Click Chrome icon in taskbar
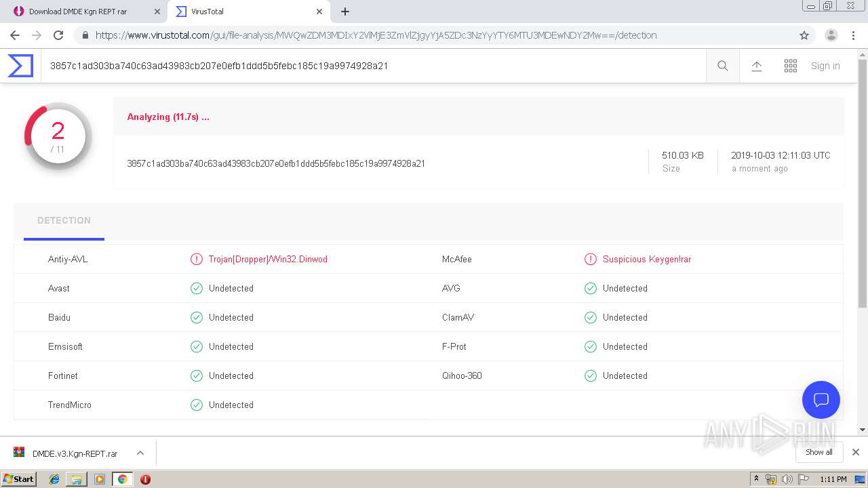Viewport: 868px width, 488px height. [122, 479]
